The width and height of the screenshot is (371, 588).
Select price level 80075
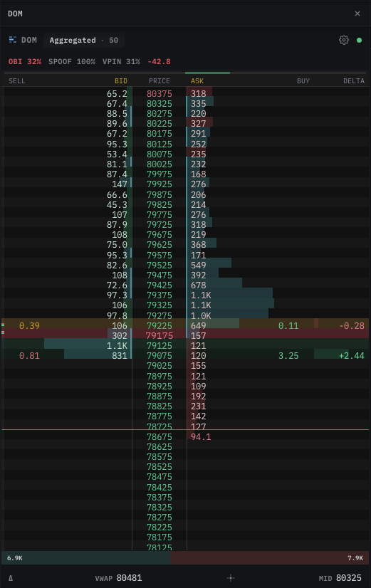[x=159, y=154]
